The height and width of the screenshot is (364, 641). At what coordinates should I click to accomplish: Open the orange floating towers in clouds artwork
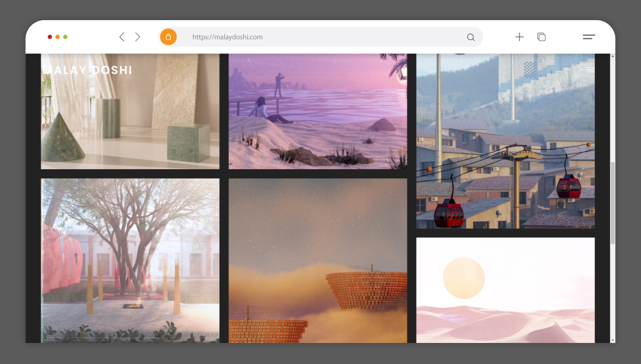pos(318,261)
